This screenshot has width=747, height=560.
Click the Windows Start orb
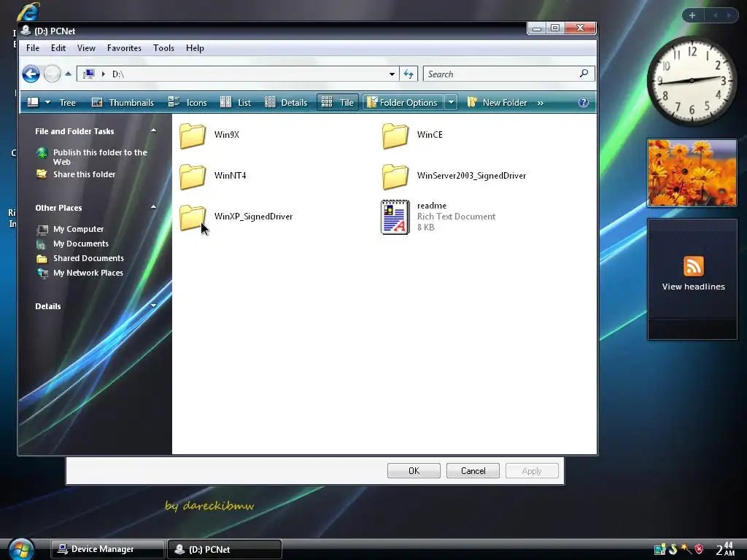tap(21, 549)
